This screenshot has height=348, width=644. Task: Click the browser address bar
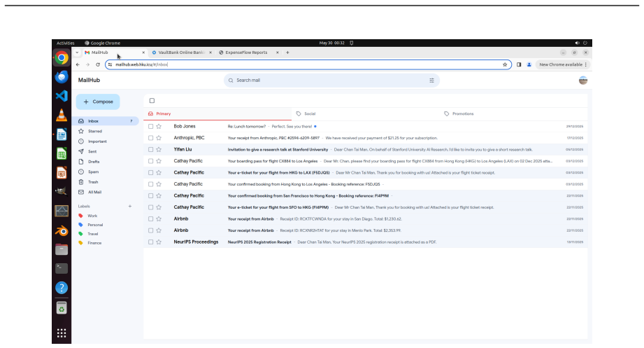[308, 64]
